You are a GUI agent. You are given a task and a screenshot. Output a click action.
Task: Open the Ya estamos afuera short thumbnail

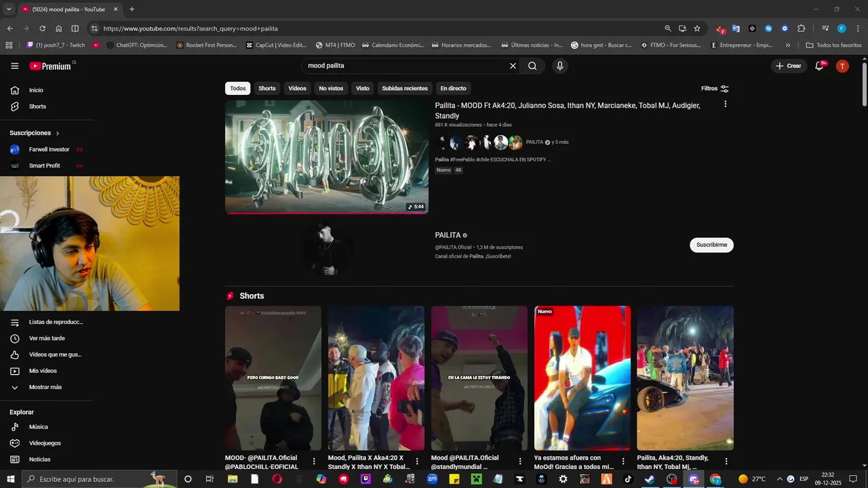pos(583,378)
